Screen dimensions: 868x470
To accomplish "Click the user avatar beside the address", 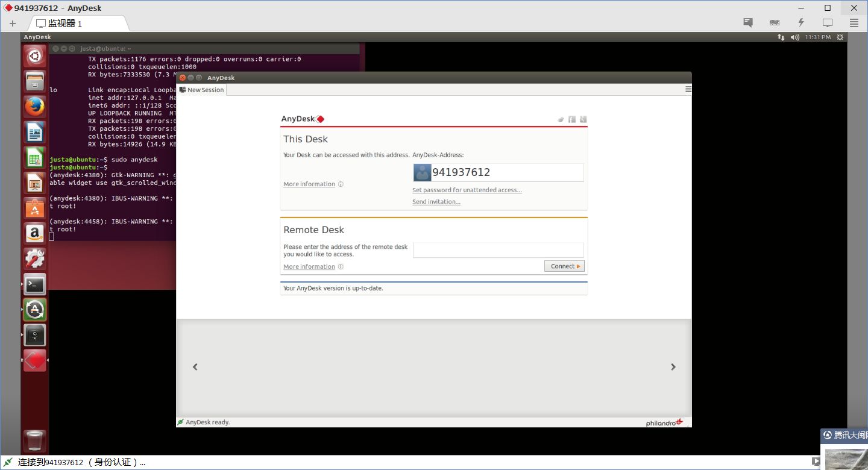I will (x=422, y=172).
